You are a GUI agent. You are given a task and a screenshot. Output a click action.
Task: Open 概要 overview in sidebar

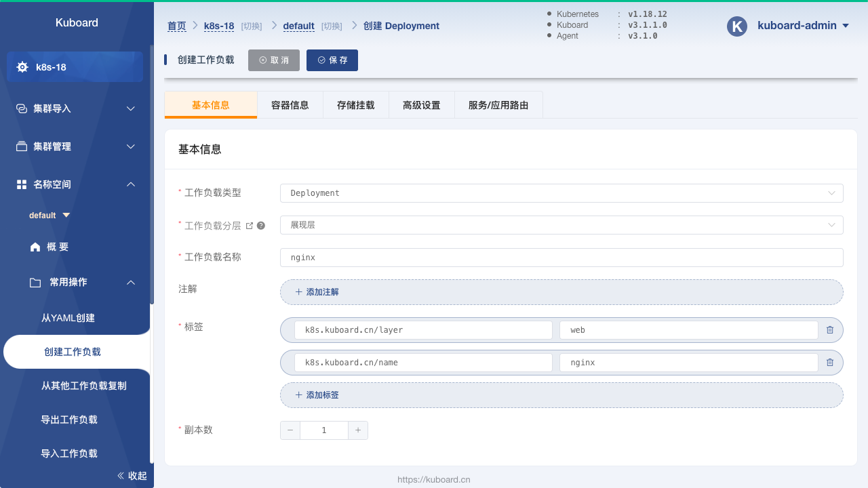[x=58, y=247]
